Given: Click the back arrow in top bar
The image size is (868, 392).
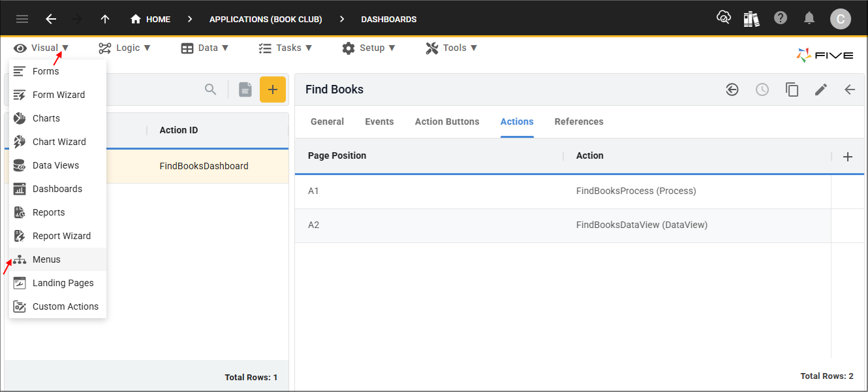Looking at the screenshot, I should (51, 19).
